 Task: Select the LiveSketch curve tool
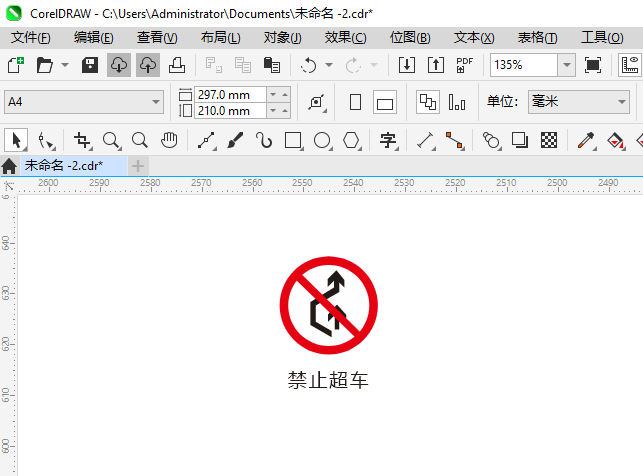click(x=264, y=141)
